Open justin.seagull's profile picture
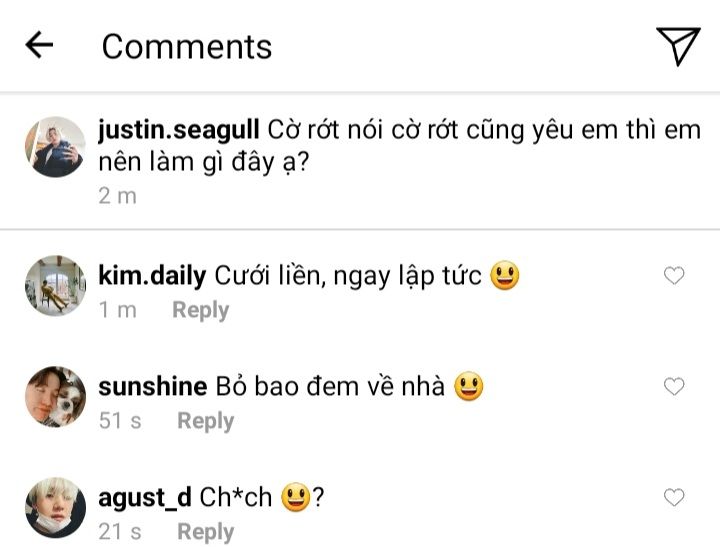This screenshot has height=547, width=720. click(55, 147)
